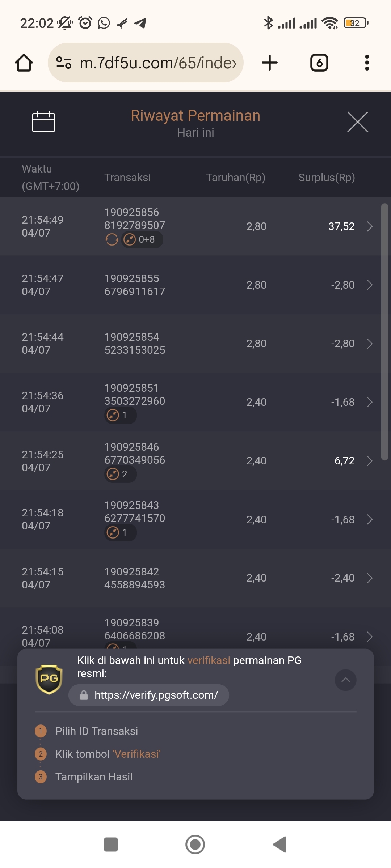Click the orange 'verifikasi' link text
391x868 pixels.
pyautogui.click(x=209, y=660)
